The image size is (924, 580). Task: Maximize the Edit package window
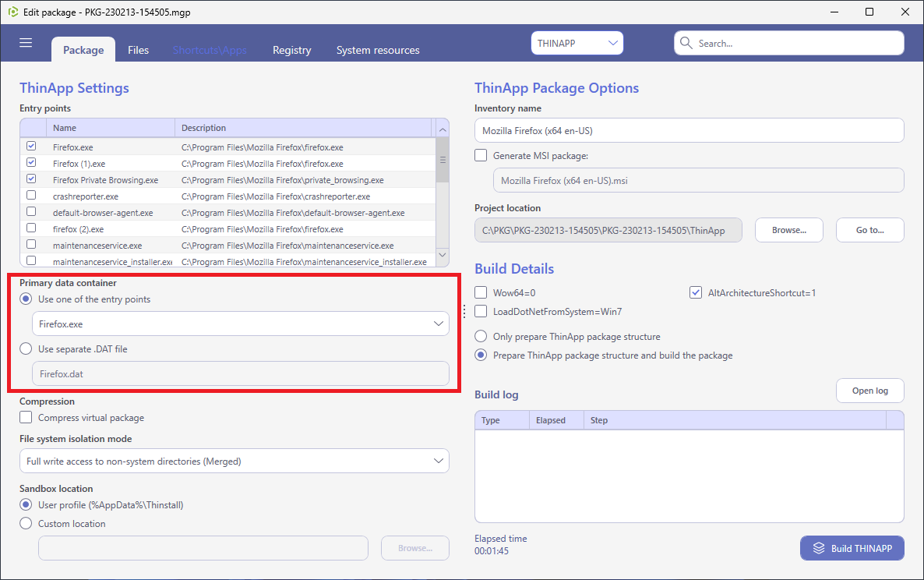(x=869, y=12)
